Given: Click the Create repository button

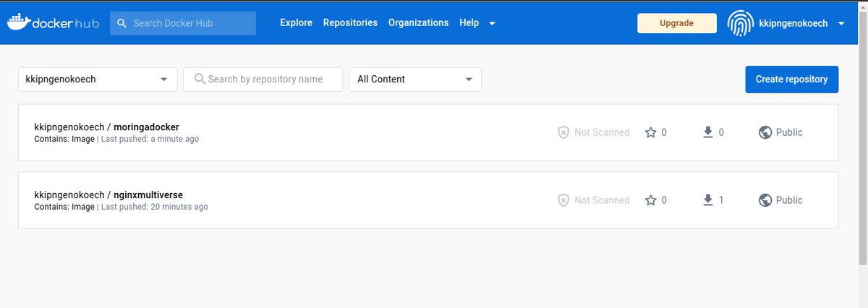Looking at the screenshot, I should pyautogui.click(x=791, y=80).
